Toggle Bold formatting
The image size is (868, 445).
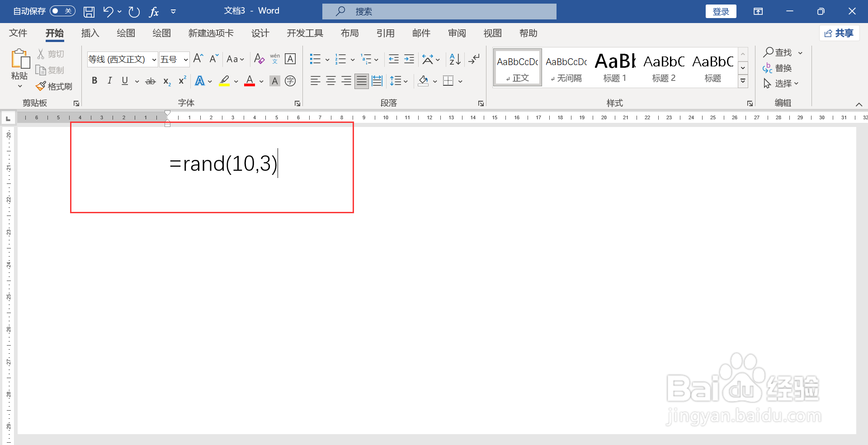tap(94, 81)
